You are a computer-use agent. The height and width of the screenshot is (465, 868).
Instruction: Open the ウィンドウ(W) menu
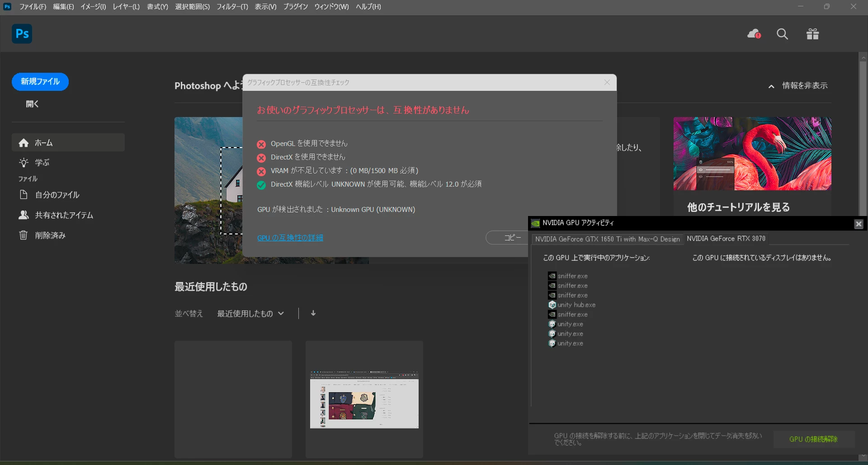(x=331, y=7)
